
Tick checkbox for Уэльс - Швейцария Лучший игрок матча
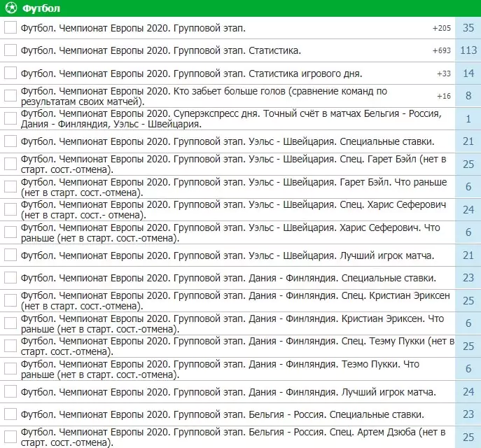pyautogui.click(x=11, y=255)
